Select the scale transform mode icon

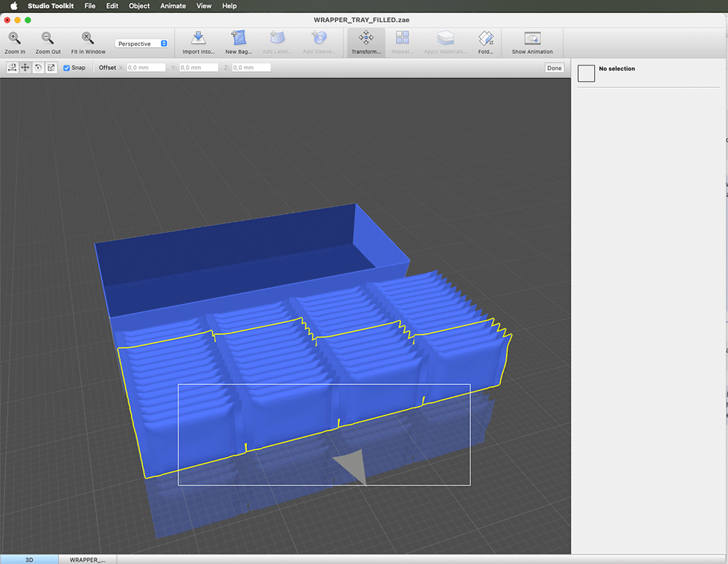pos(50,68)
